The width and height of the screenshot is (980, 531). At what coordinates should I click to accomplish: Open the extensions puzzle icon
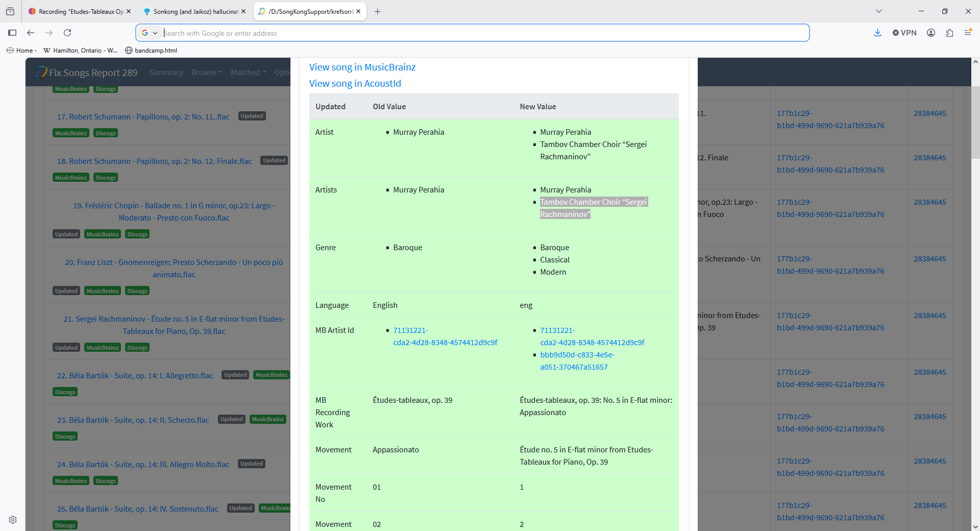[x=949, y=33]
